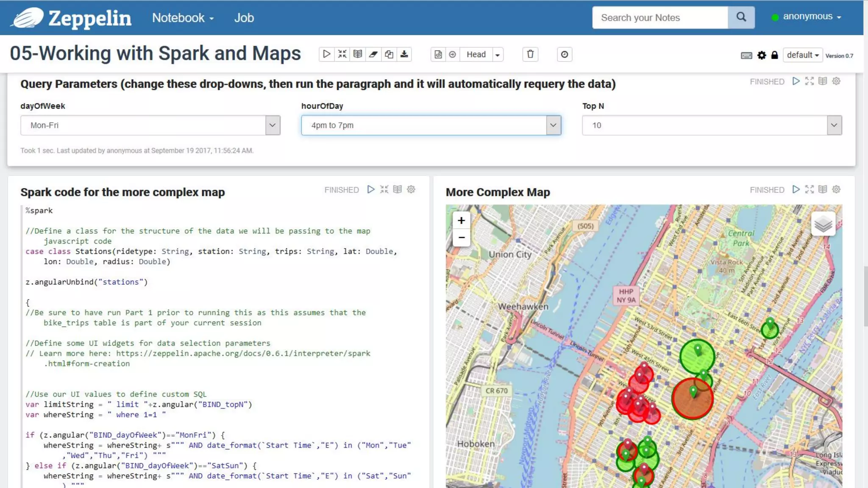Run all paragraphs in the notebook
Viewport: 868px width, 488px height.
(x=326, y=54)
